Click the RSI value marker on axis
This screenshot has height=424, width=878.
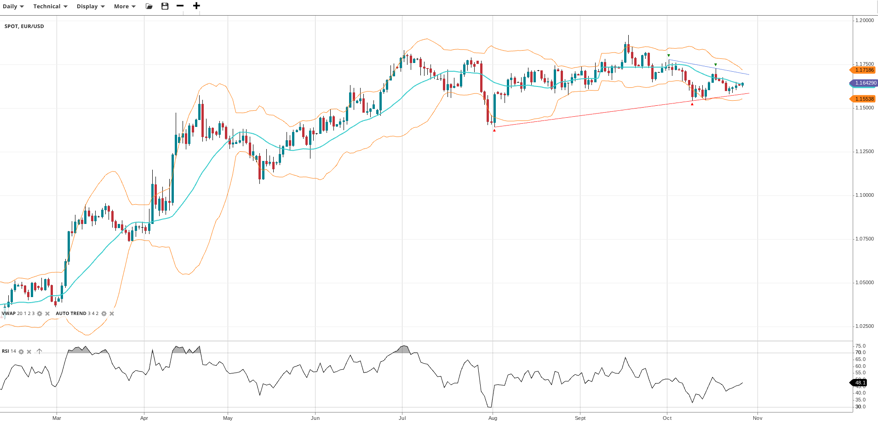point(859,383)
